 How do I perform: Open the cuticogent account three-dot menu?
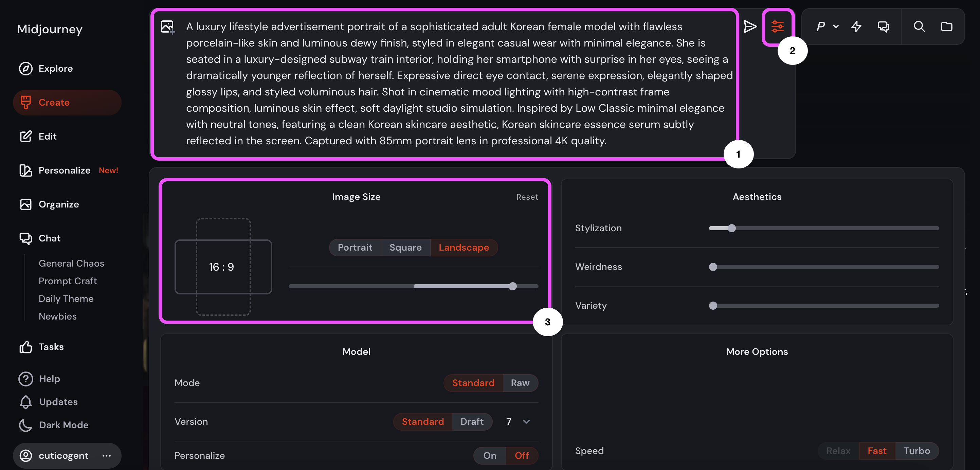pyautogui.click(x=107, y=455)
